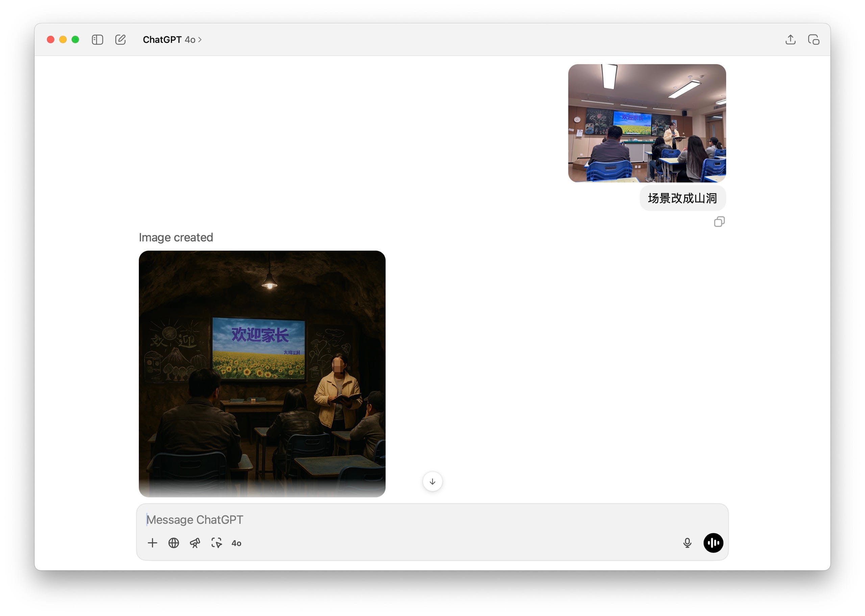Click the share upload icon
Viewport: 865px width, 616px height.
click(x=790, y=40)
